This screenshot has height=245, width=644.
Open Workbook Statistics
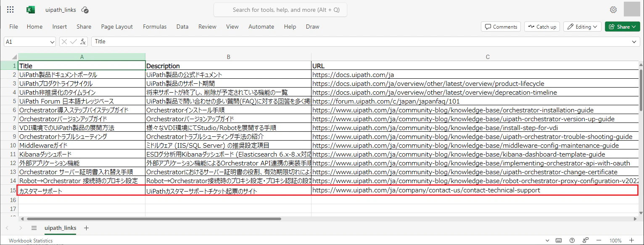pos(31,240)
